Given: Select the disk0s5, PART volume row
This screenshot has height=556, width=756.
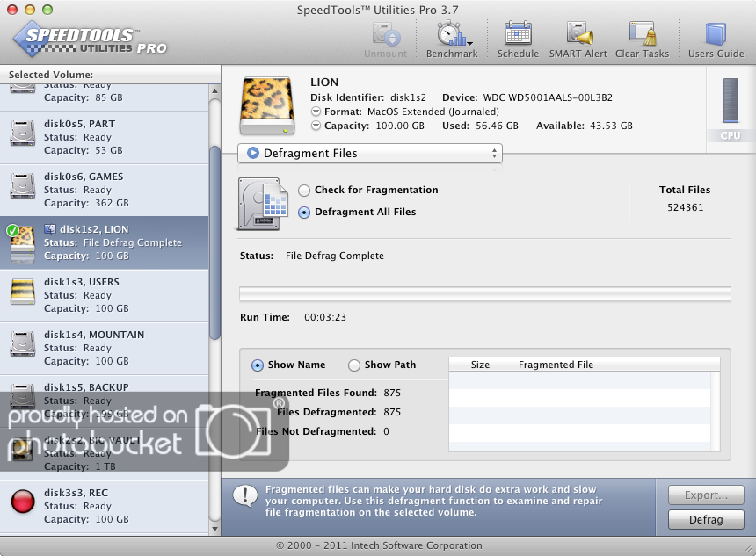Looking at the screenshot, I should (104, 137).
